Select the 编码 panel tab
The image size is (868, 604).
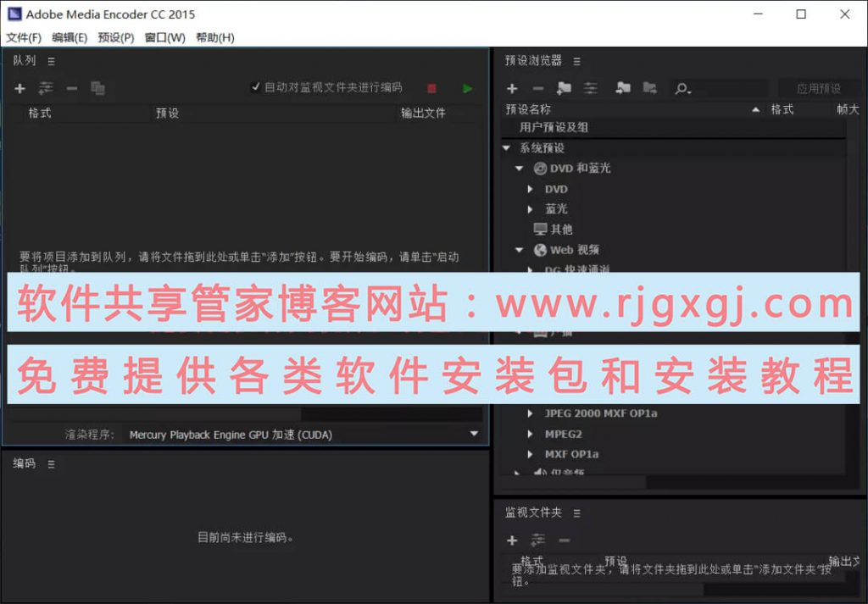click(x=25, y=463)
